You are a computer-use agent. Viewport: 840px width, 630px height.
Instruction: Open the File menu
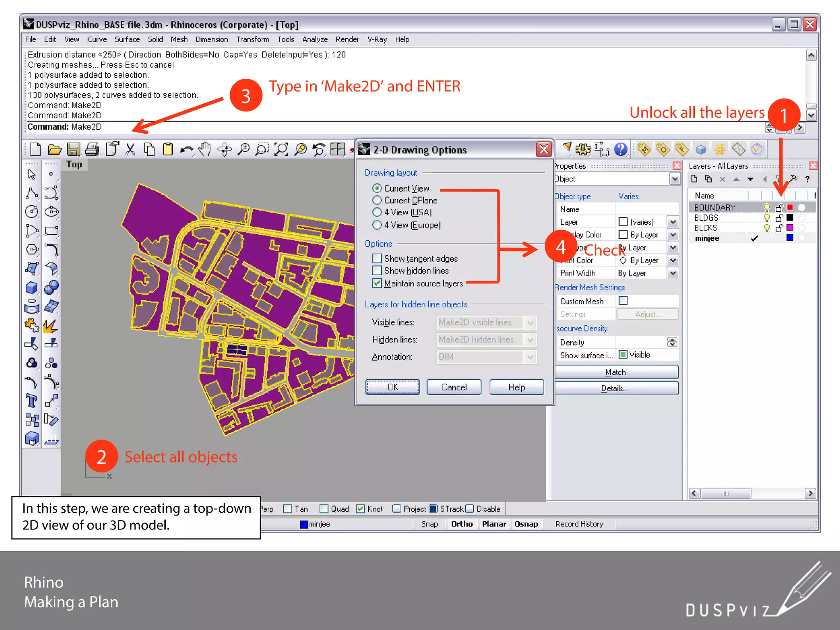coord(31,39)
